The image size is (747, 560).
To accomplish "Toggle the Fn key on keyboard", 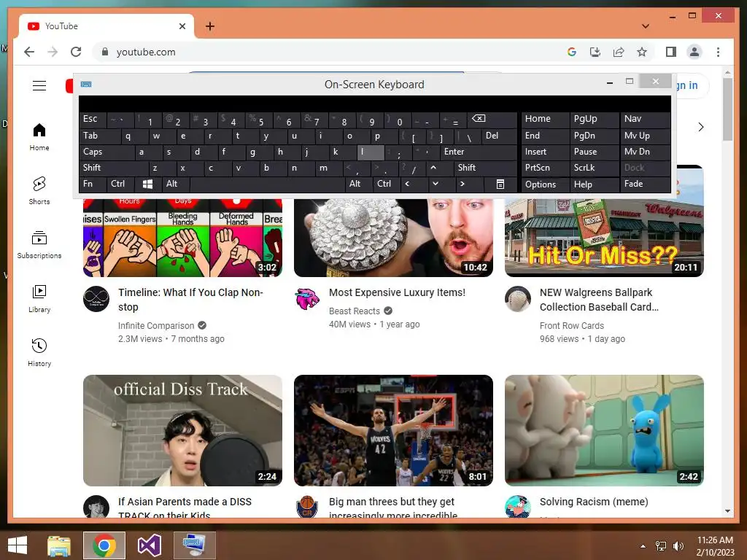I will click(x=93, y=184).
